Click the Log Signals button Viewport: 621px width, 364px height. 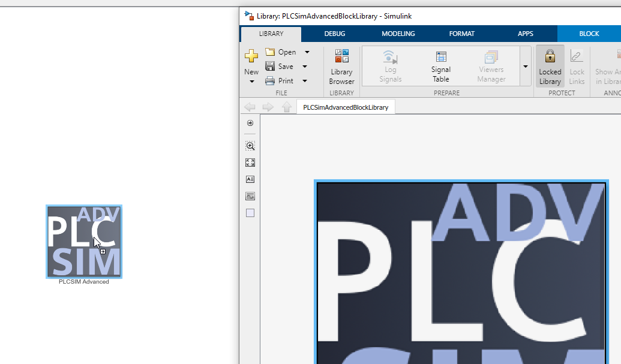coord(391,67)
